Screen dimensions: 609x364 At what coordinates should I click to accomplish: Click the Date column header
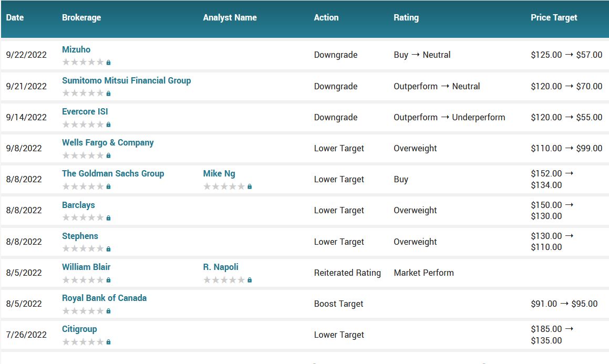pyautogui.click(x=15, y=17)
